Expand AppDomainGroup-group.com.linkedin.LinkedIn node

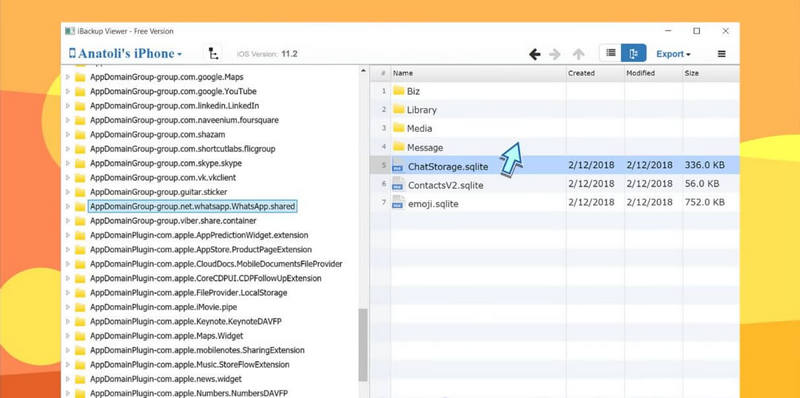tap(67, 106)
